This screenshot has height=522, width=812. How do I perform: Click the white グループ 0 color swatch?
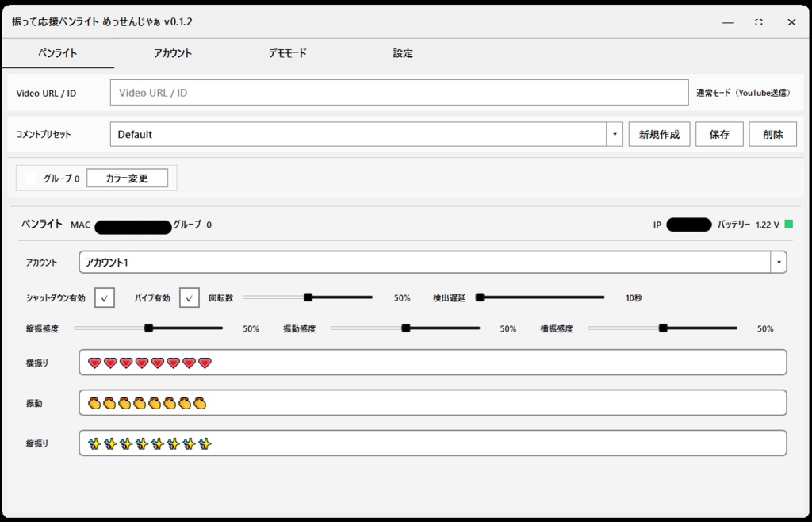(31, 178)
